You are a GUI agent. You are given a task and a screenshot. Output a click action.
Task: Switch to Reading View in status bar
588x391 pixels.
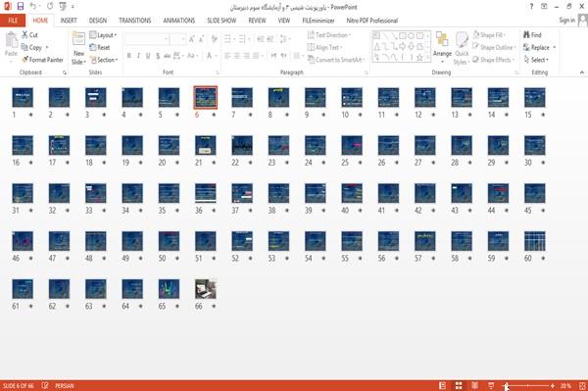(x=474, y=385)
